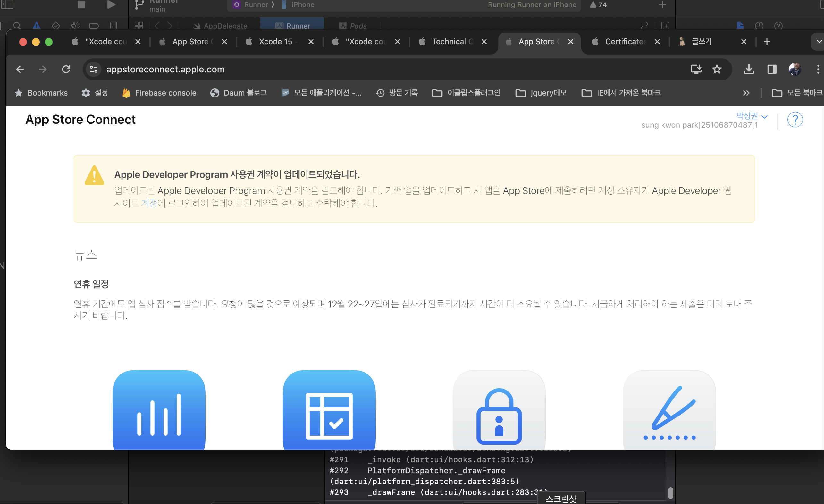This screenshot has width=824, height=504.
Task: Expand hidden bookmarks with double chevron
Action: click(x=746, y=93)
